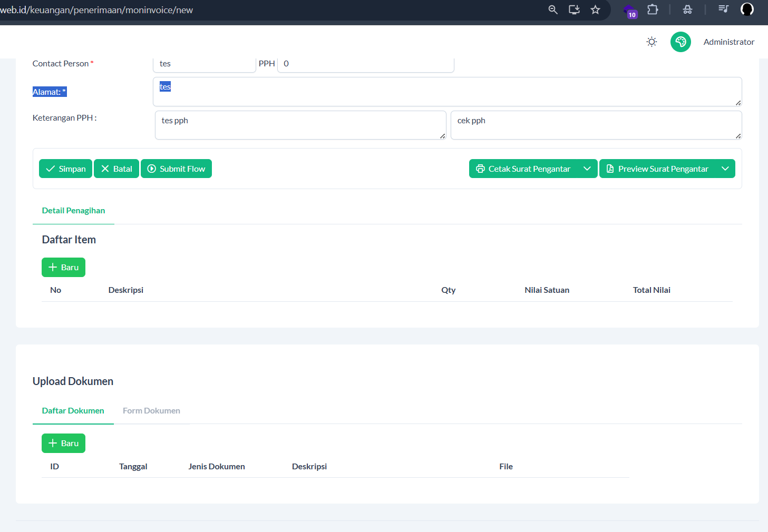Click the browser zoom magnifier icon
This screenshot has width=768, height=532.
pos(553,9)
